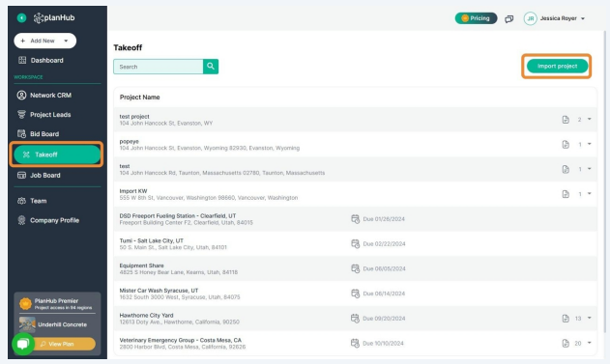The image size is (610, 364).
Task: Click due date icon for Equipment Share
Action: 355,268
